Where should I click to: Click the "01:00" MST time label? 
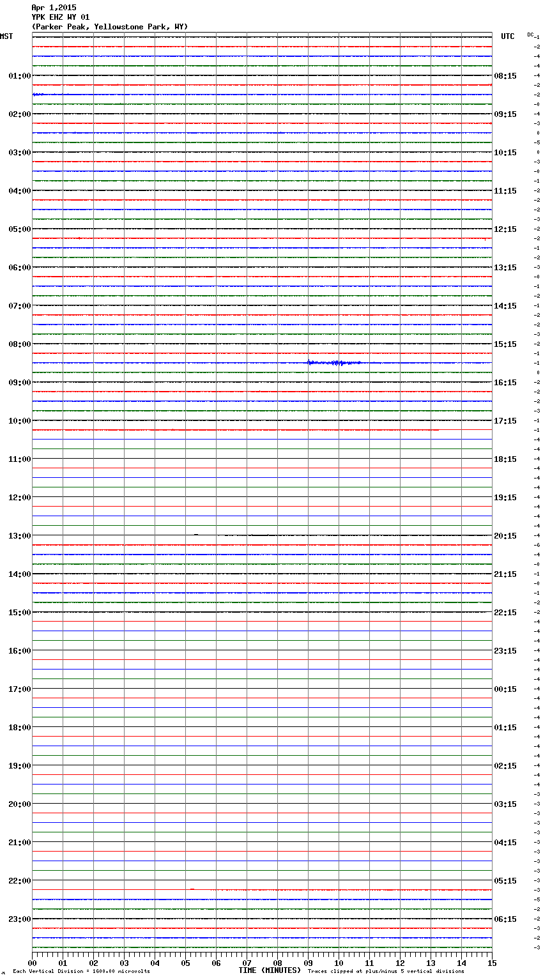[20, 76]
